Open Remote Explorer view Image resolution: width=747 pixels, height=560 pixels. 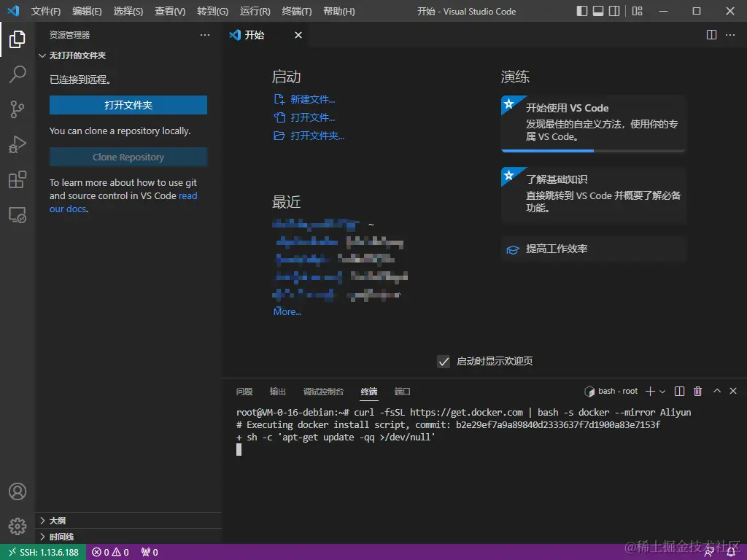(x=18, y=215)
